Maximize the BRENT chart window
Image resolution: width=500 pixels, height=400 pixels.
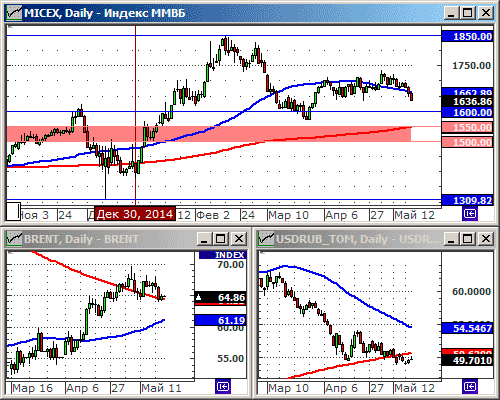pyautogui.click(x=220, y=239)
